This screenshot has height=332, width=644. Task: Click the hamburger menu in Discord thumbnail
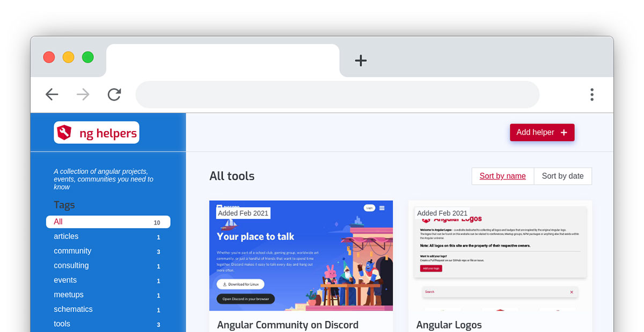[x=382, y=208]
